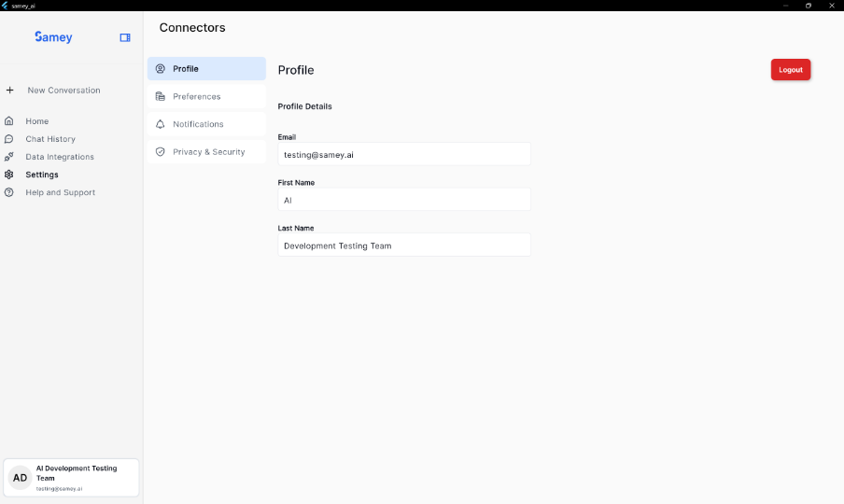Click the AD avatar circle
This screenshot has width=844, height=504.
[20, 478]
